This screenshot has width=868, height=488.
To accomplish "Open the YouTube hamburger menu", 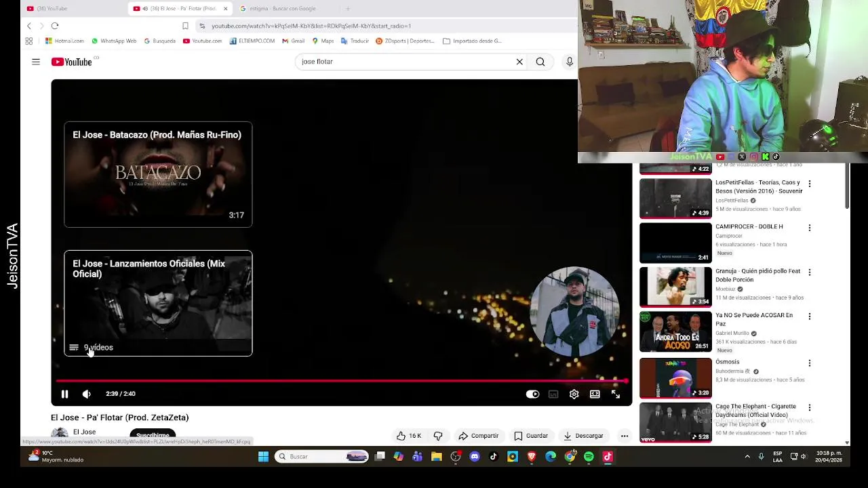I will coord(36,62).
